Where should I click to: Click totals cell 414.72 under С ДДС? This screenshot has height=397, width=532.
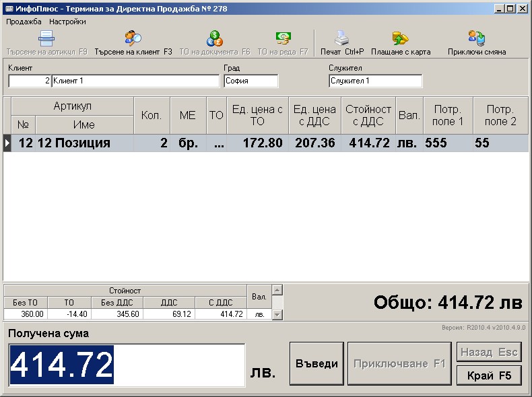click(221, 314)
